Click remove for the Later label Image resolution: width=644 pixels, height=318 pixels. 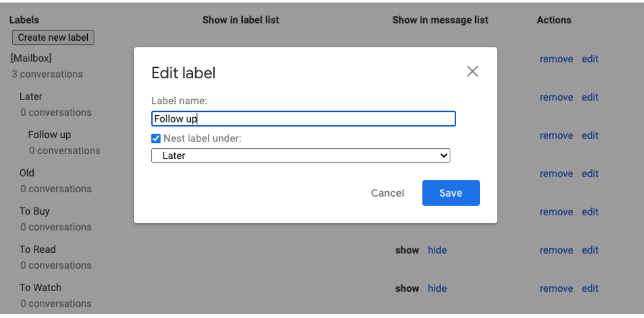coord(556,97)
